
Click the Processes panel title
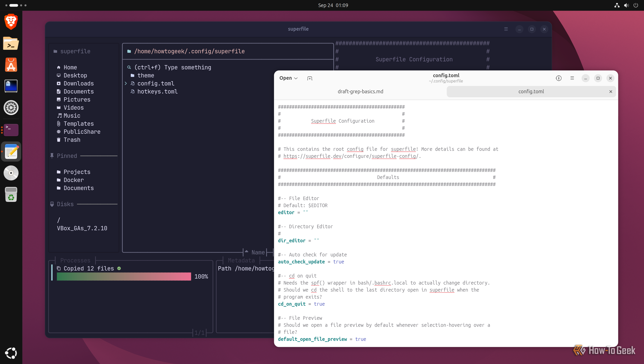tap(75, 260)
